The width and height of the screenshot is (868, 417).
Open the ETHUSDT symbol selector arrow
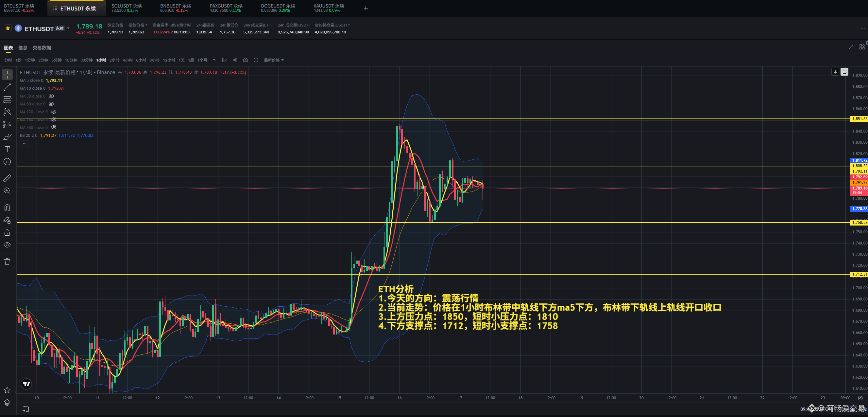click(68, 28)
